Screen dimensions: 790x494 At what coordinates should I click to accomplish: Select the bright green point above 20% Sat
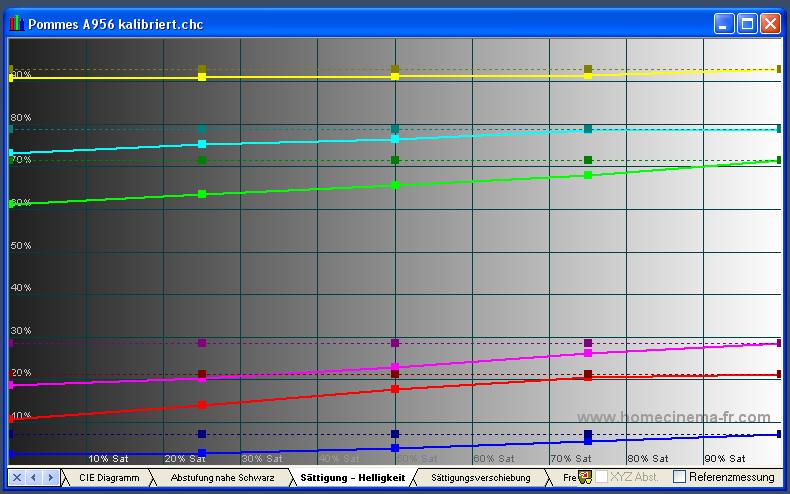coord(202,193)
